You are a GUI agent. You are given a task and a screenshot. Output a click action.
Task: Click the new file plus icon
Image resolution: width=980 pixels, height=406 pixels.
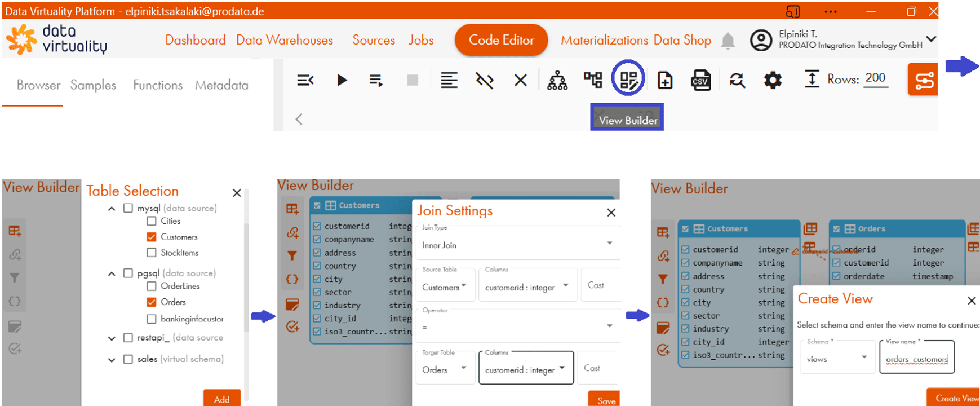(665, 80)
